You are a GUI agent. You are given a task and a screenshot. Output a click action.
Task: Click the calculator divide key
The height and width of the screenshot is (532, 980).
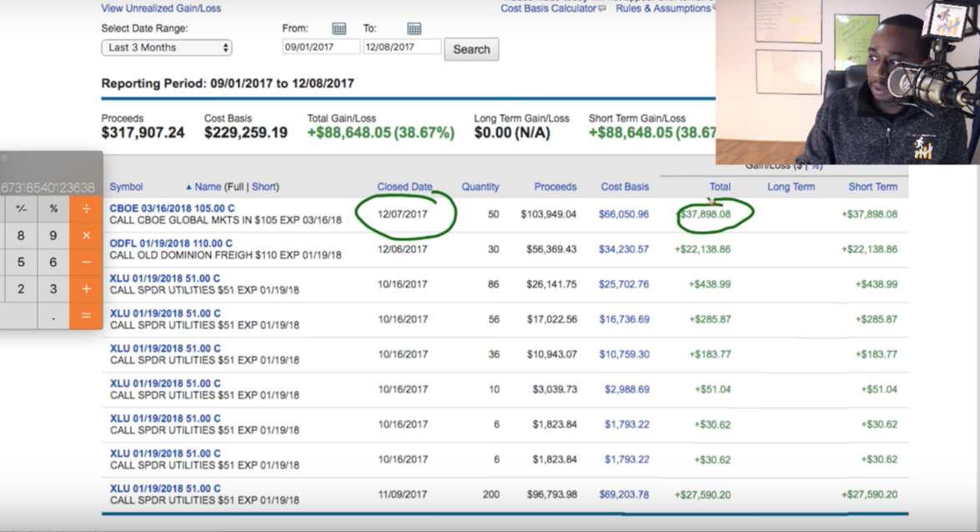[86, 208]
